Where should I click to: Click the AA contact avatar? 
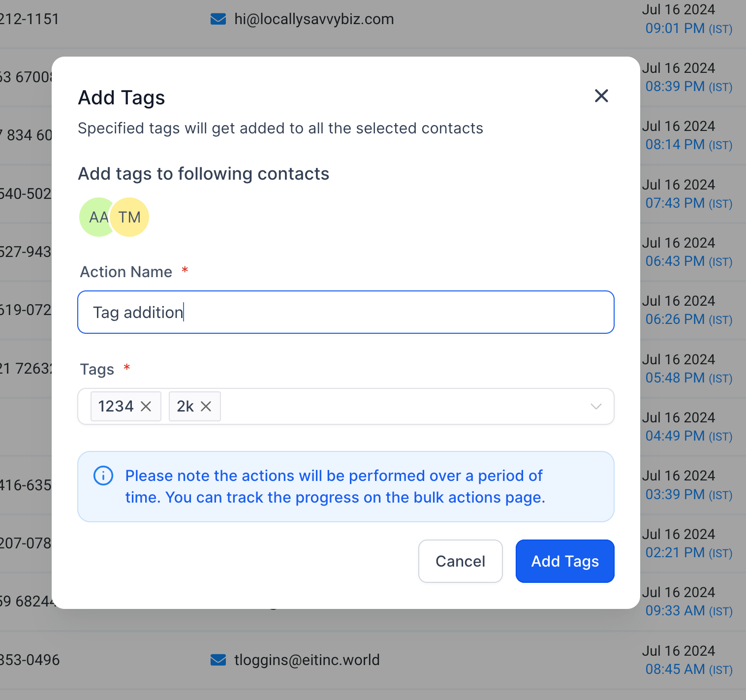pyautogui.click(x=96, y=217)
